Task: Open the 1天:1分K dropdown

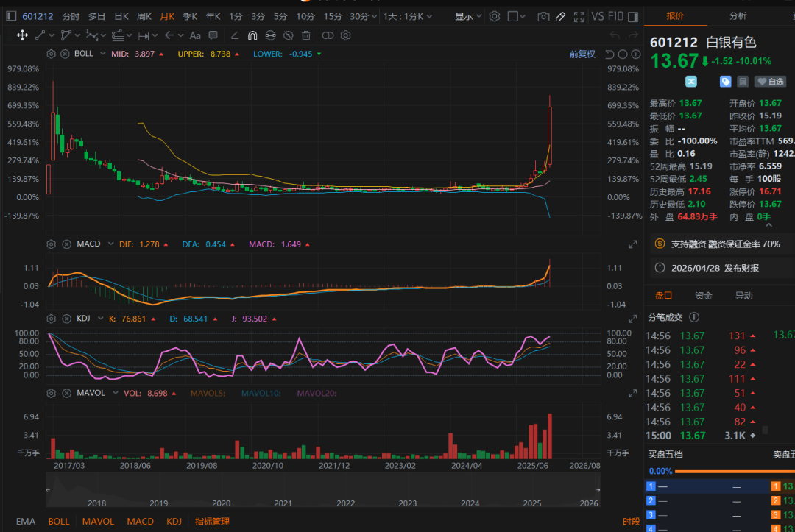Action: pyautogui.click(x=408, y=16)
